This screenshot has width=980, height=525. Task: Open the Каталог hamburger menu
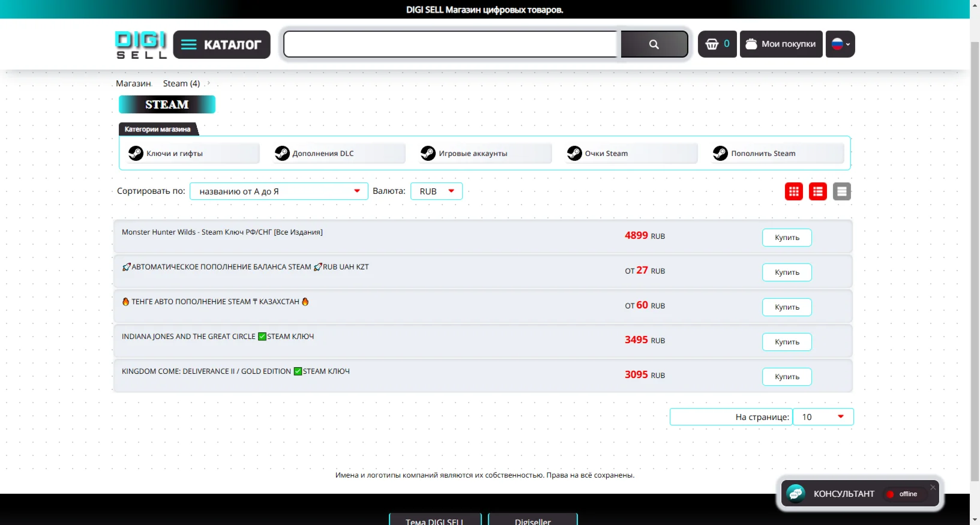click(x=221, y=44)
